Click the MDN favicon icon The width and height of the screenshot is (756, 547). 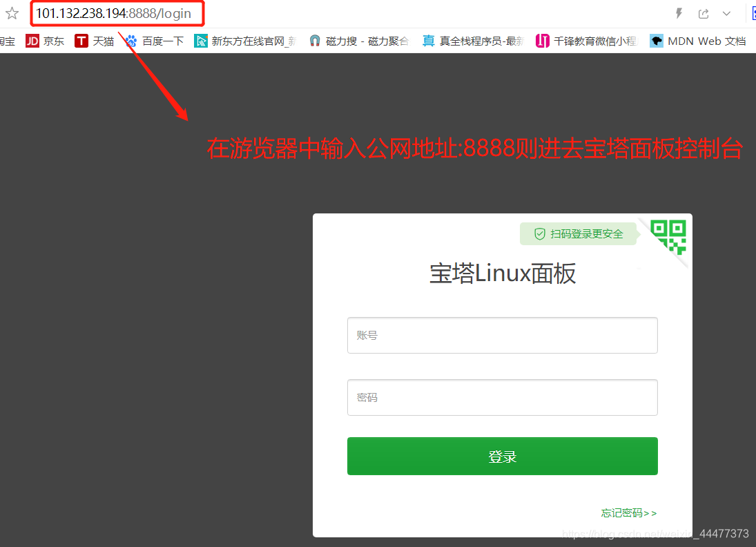click(656, 41)
